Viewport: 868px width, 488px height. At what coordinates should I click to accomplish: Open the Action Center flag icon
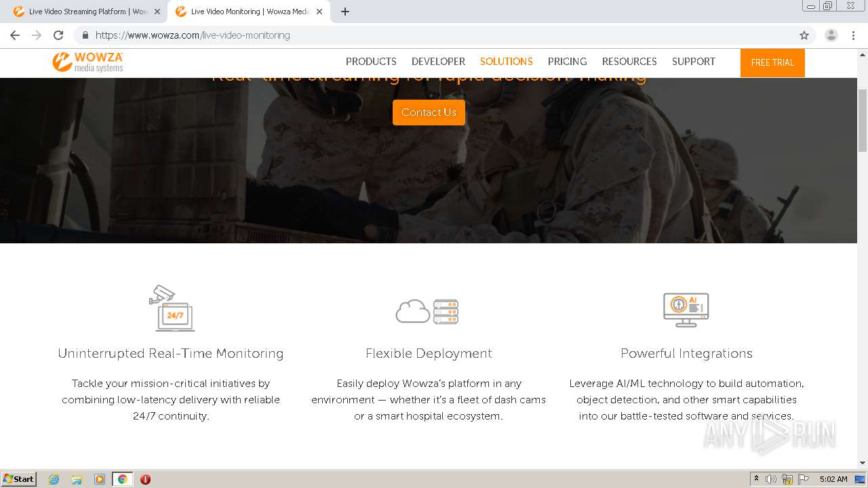804,479
